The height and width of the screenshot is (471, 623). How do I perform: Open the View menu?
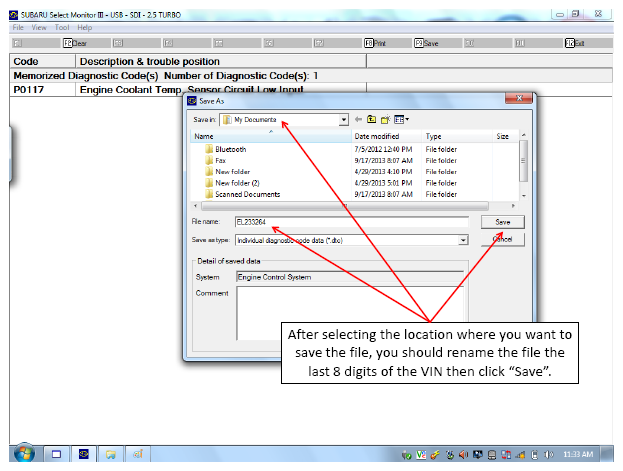coord(39,27)
